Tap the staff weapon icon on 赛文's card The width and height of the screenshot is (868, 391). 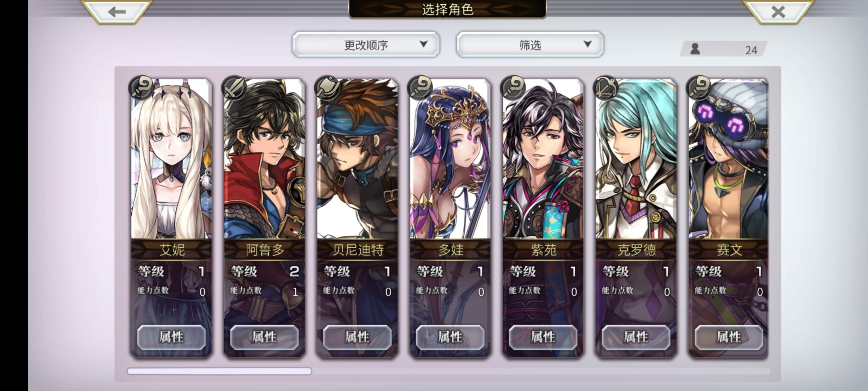[699, 88]
